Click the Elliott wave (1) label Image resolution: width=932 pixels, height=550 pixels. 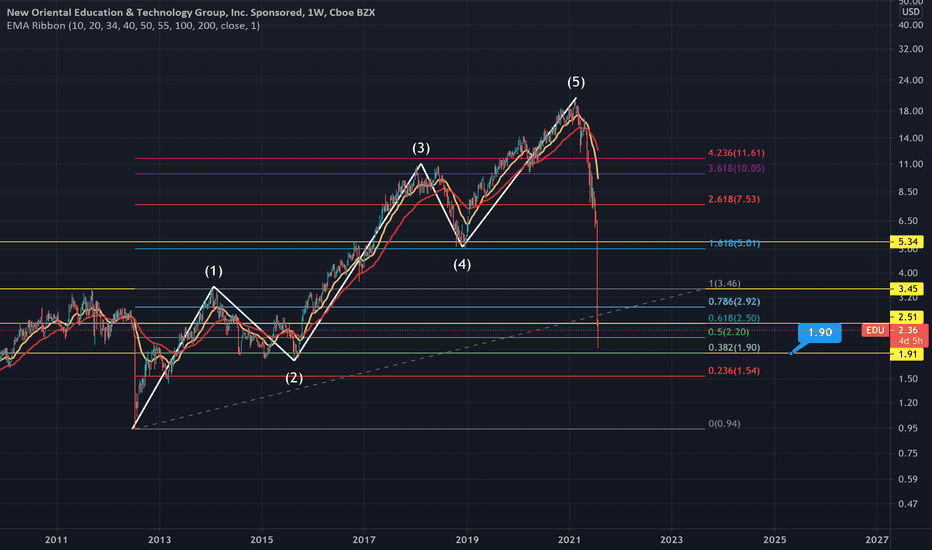tap(214, 271)
